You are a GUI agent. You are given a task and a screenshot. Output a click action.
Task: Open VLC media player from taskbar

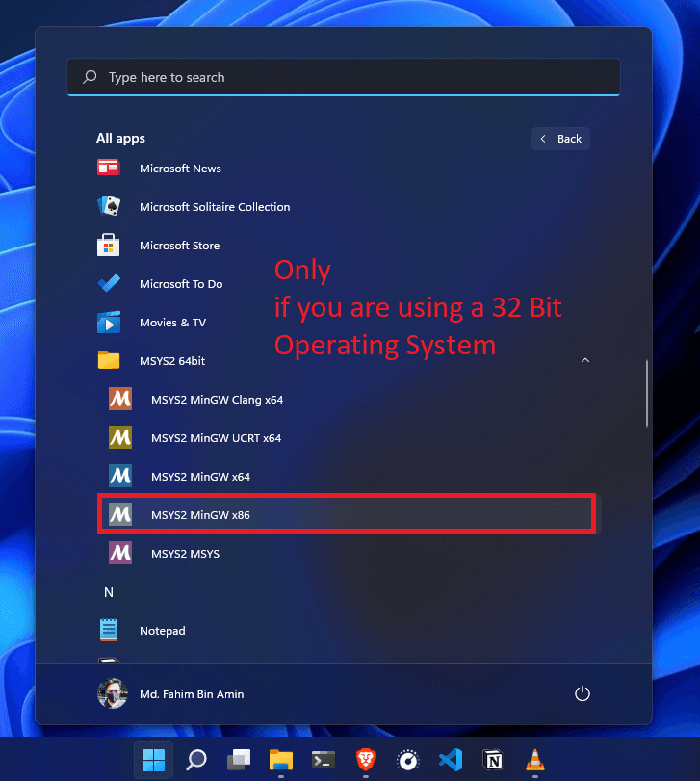[x=535, y=760]
